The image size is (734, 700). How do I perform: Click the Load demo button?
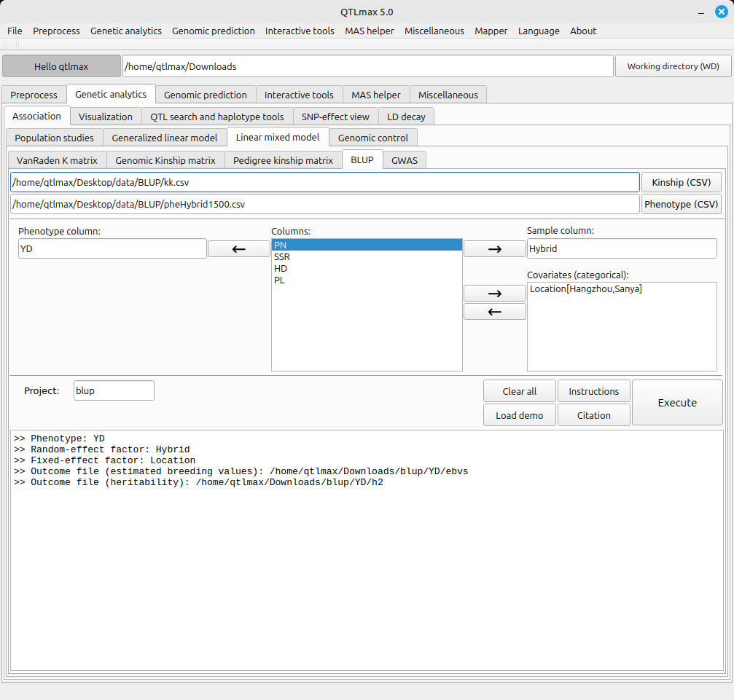(519, 415)
